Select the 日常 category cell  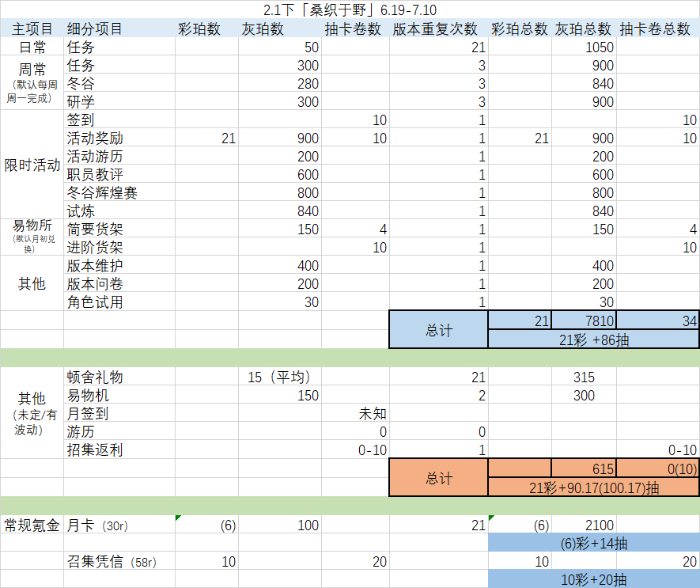pos(32,47)
